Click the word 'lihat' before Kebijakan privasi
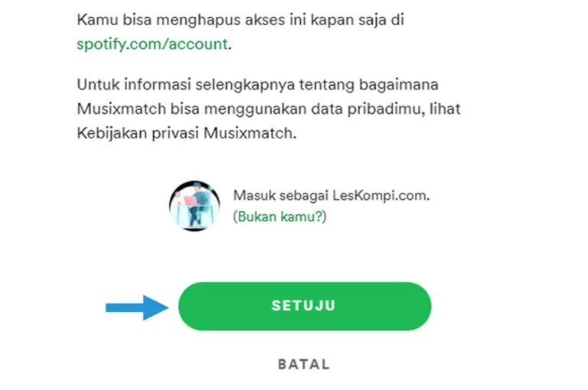This screenshot has height=390, width=588. 445,109
